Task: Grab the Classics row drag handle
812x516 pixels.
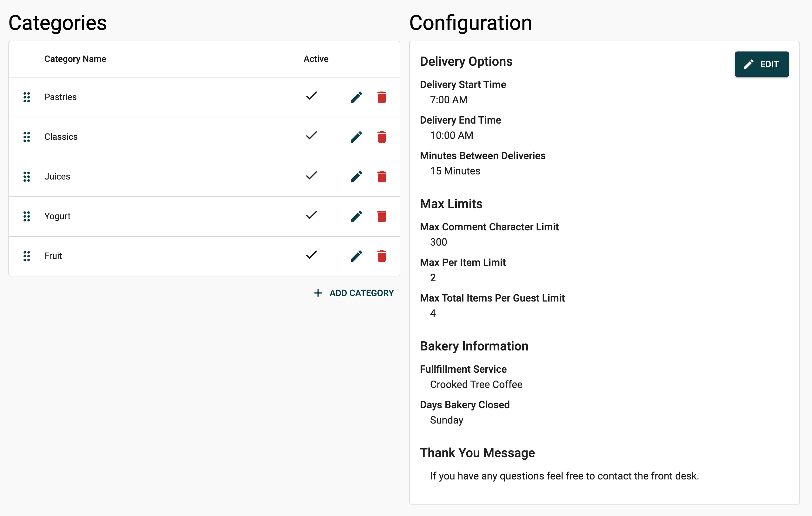Action: pyautogui.click(x=27, y=137)
